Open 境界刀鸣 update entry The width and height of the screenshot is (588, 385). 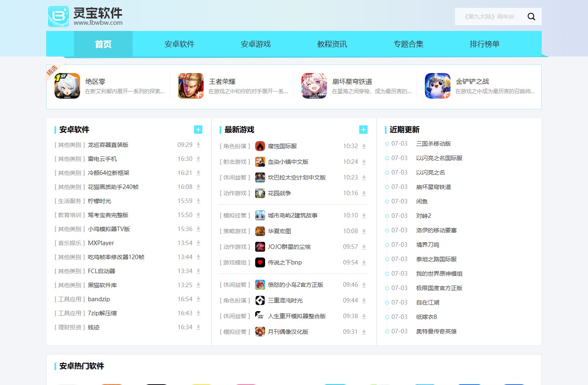point(428,245)
